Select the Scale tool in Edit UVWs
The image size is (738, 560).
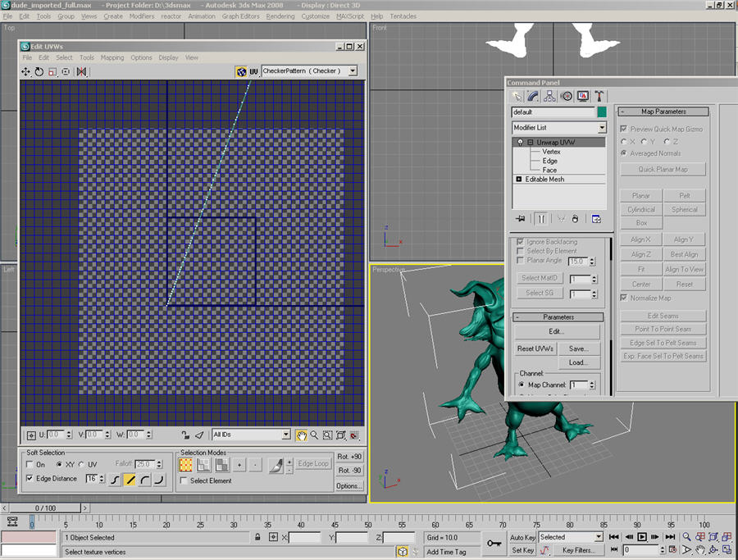(52, 71)
